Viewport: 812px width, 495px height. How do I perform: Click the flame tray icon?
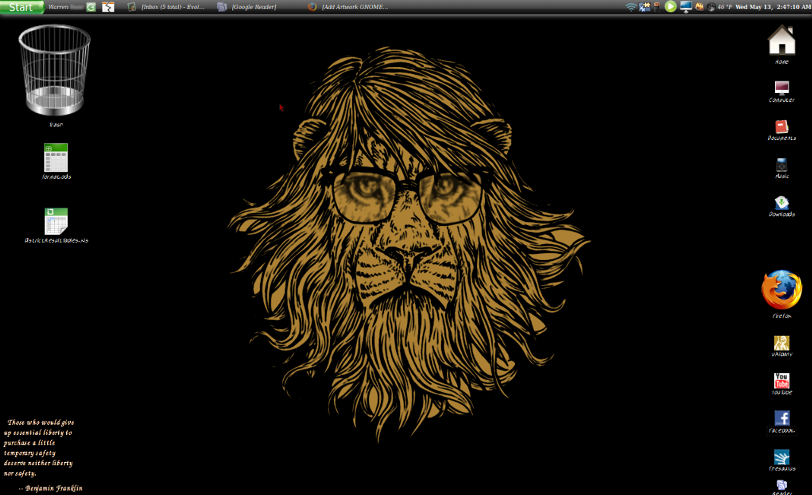(699, 7)
